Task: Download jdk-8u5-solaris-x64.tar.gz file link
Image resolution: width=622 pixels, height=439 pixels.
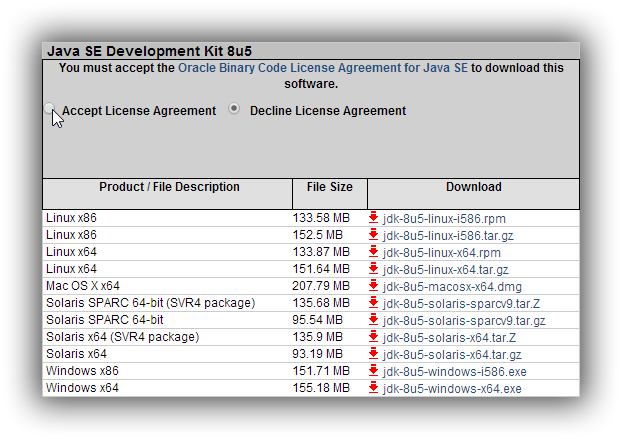Action: (x=452, y=355)
